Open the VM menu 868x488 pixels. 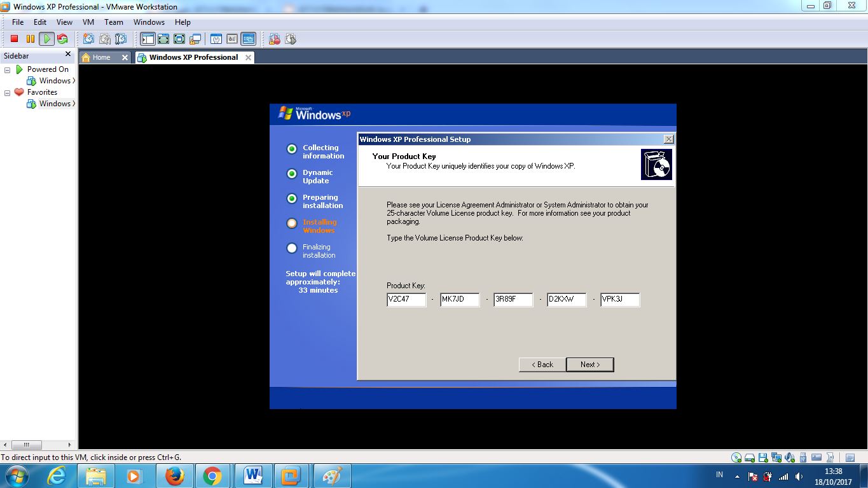(88, 22)
